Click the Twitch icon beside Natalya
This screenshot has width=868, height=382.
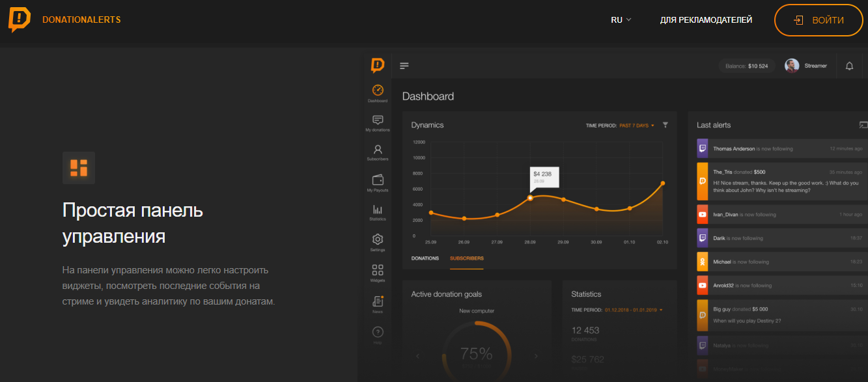(703, 345)
